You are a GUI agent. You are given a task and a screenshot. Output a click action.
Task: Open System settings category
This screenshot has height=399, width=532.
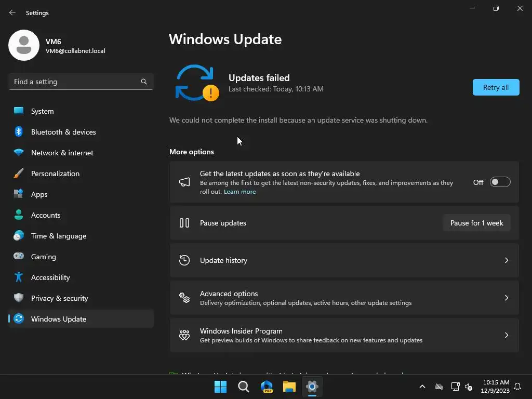[81, 111]
